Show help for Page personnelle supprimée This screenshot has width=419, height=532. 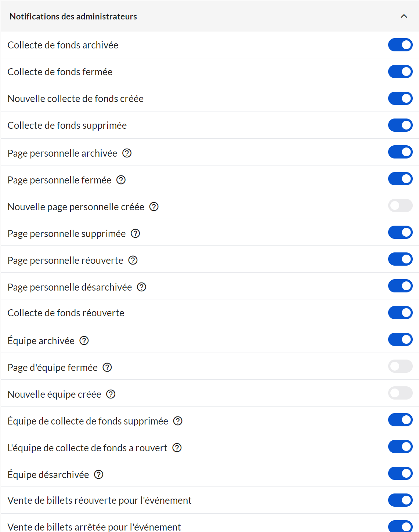click(x=136, y=233)
